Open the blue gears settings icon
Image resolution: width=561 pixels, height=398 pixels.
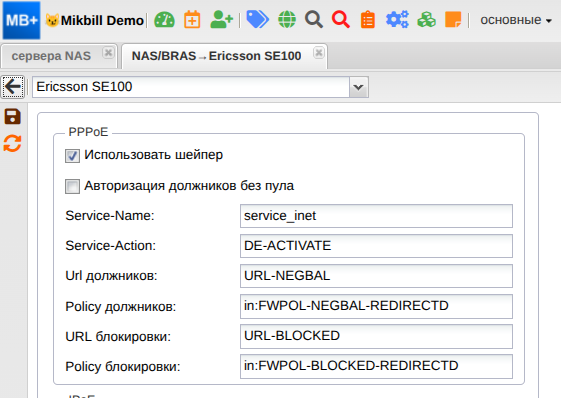[397, 20]
